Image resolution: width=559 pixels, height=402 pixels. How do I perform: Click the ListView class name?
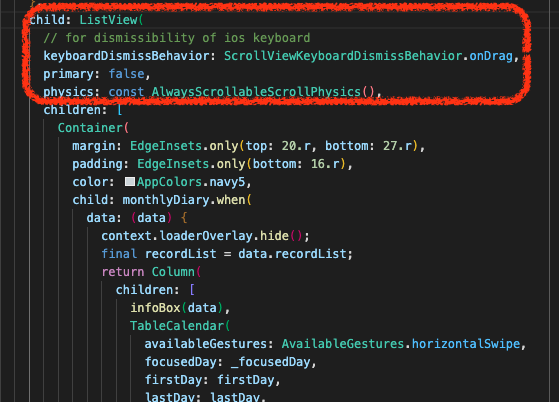[x=108, y=20]
